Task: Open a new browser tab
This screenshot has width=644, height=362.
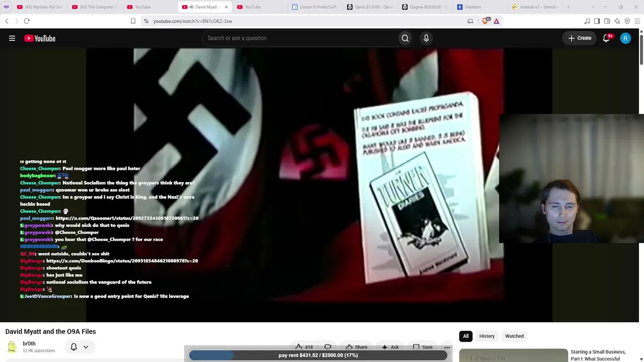Action: point(569,7)
